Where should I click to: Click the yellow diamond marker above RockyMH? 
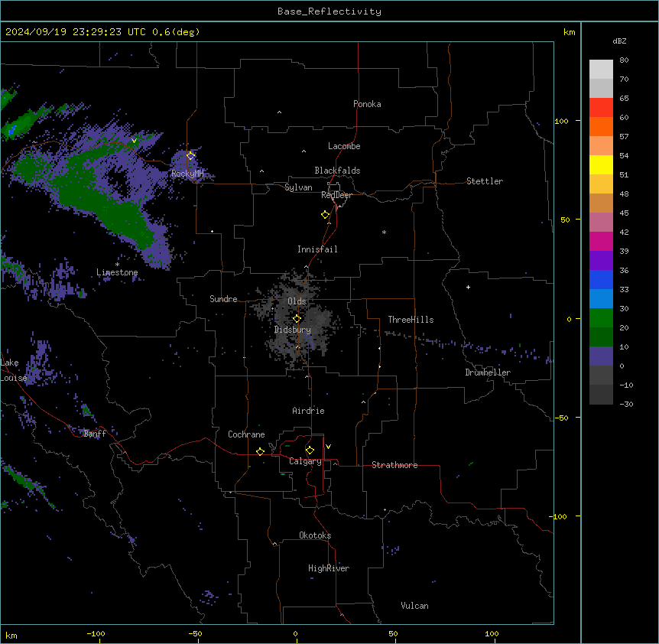(x=191, y=155)
